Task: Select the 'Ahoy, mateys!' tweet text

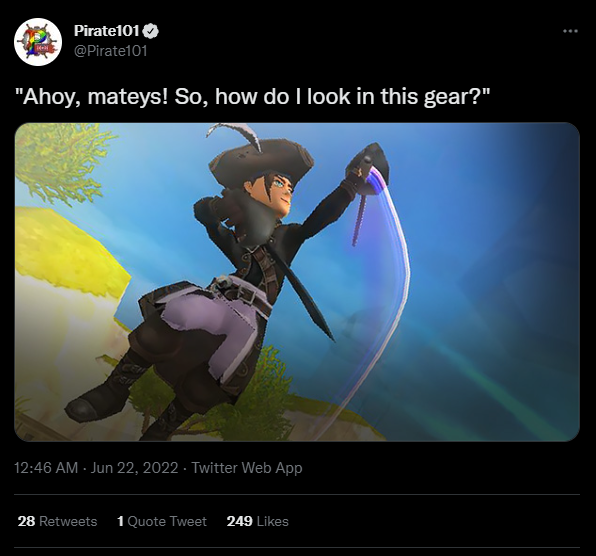Action: [x=252, y=96]
